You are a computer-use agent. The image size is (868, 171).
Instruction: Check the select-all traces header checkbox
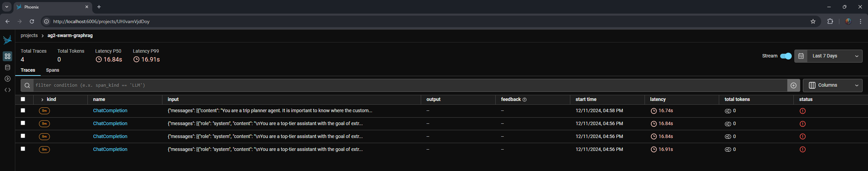[x=23, y=99]
